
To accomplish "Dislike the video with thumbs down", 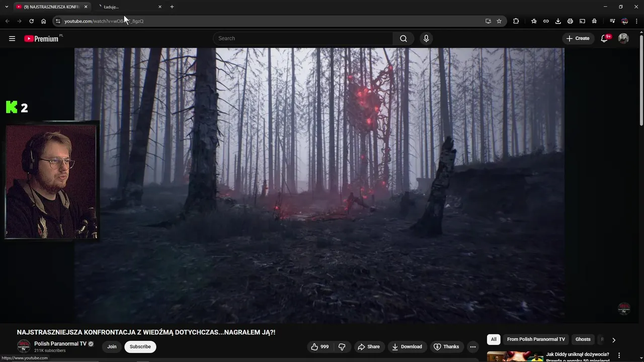I will tap(342, 346).
